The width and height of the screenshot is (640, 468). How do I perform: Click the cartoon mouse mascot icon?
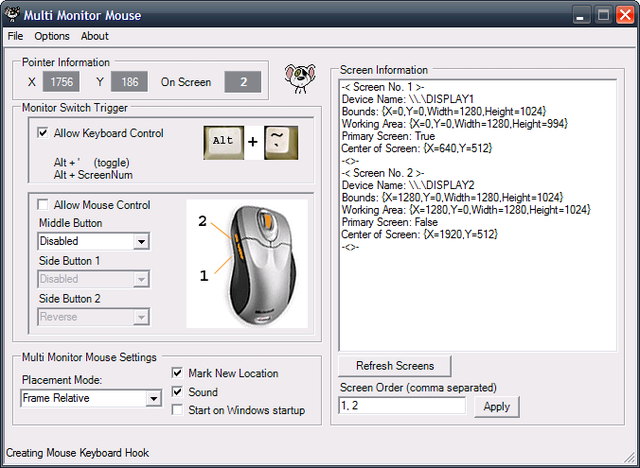300,78
